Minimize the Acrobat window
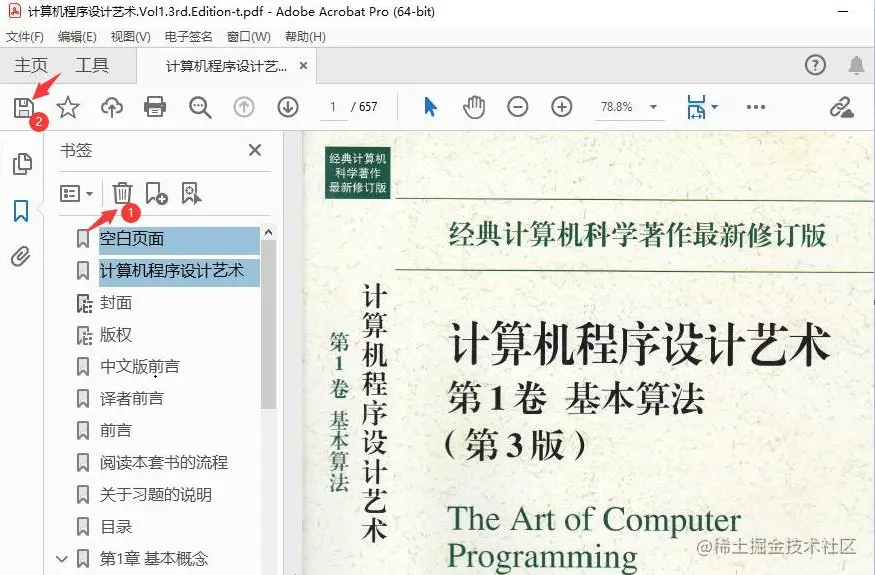The width and height of the screenshot is (875, 575). pyautogui.click(x=843, y=11)
